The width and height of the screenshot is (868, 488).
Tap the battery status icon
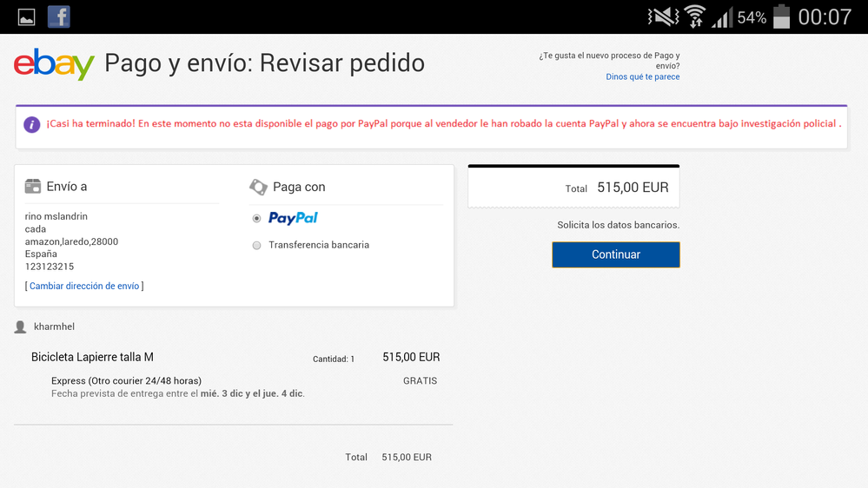tap(781, 16)
